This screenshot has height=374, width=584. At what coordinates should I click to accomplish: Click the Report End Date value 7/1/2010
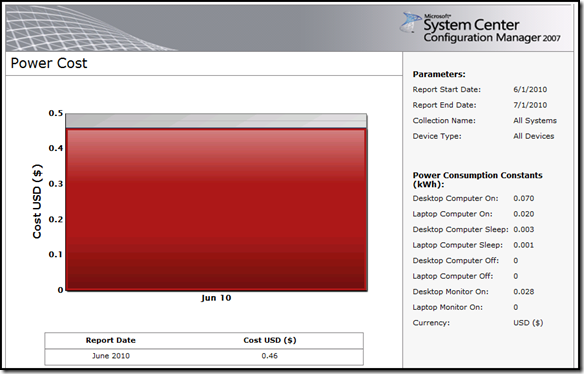pos(530,105)
